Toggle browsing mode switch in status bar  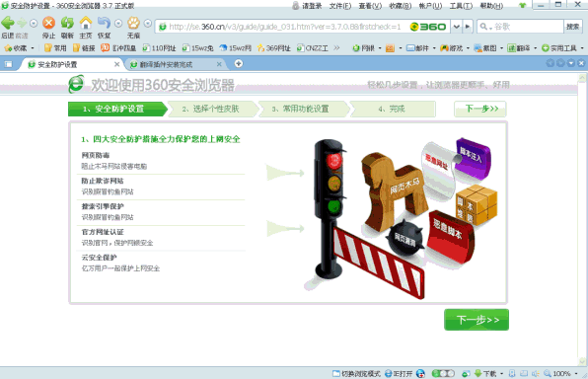356,373
